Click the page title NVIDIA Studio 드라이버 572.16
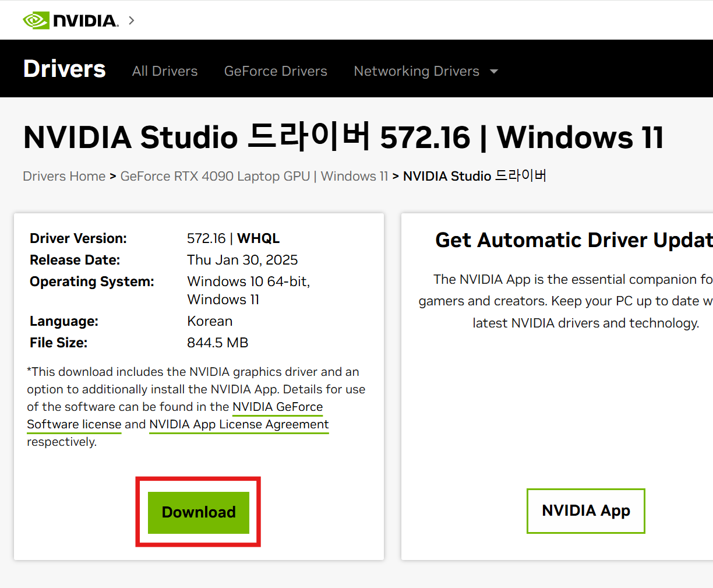 [x=344, y=137]
